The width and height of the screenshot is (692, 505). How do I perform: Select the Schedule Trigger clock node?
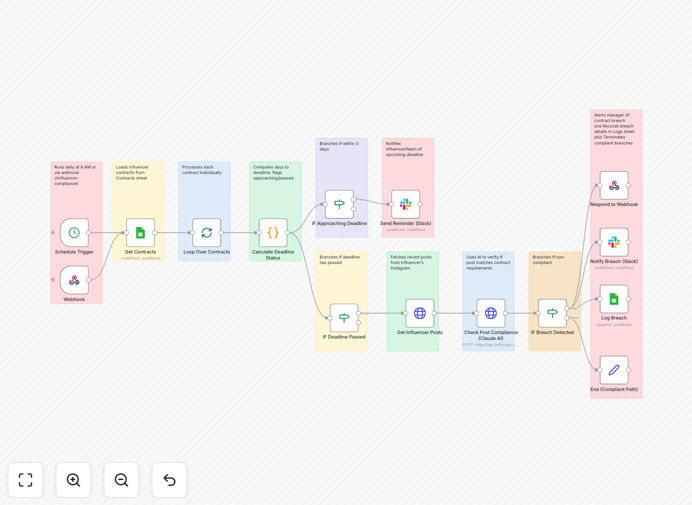point(74,233)
